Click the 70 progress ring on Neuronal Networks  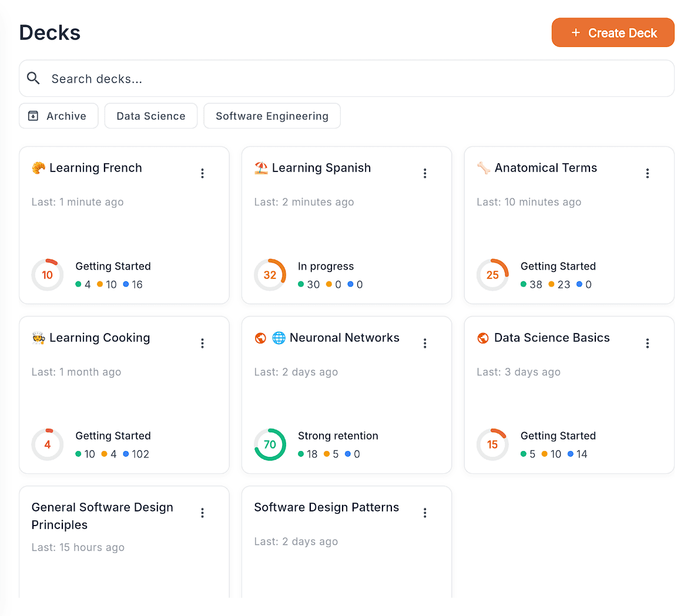click(270, 445)
